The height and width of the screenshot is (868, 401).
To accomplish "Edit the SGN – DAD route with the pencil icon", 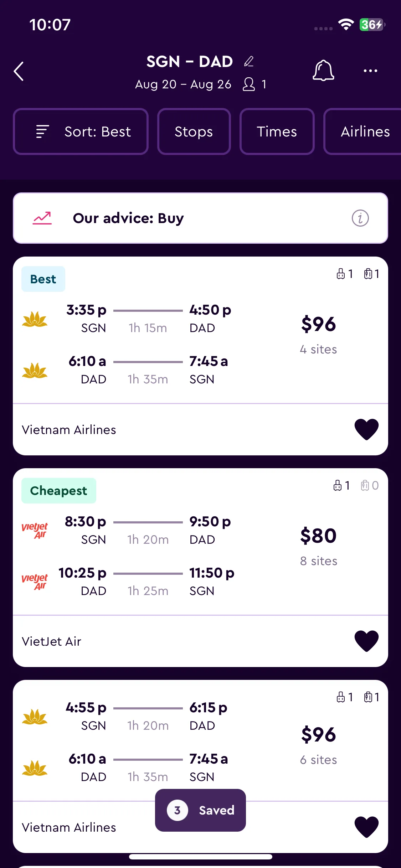I will [x=249, y=61].
